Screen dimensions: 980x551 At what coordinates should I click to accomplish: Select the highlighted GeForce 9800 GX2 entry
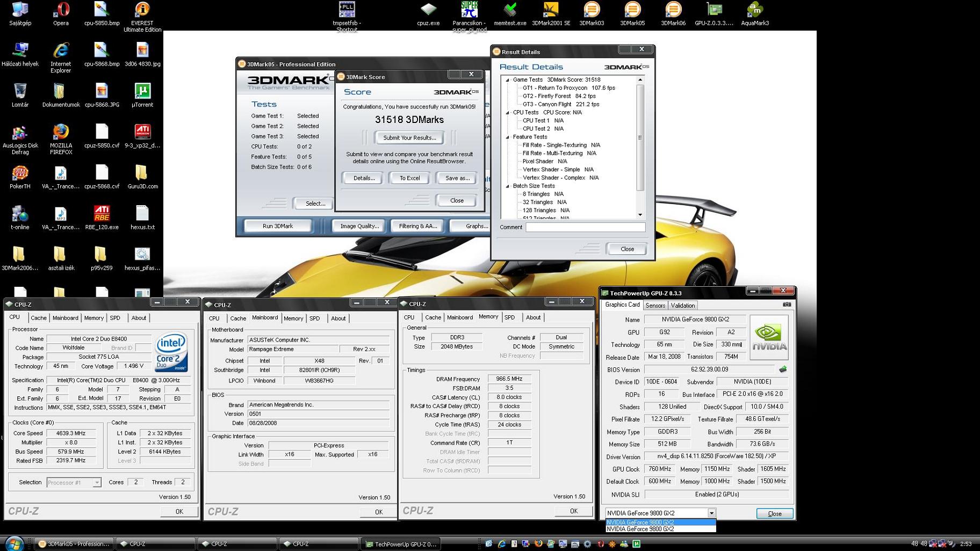coord(661,522)
